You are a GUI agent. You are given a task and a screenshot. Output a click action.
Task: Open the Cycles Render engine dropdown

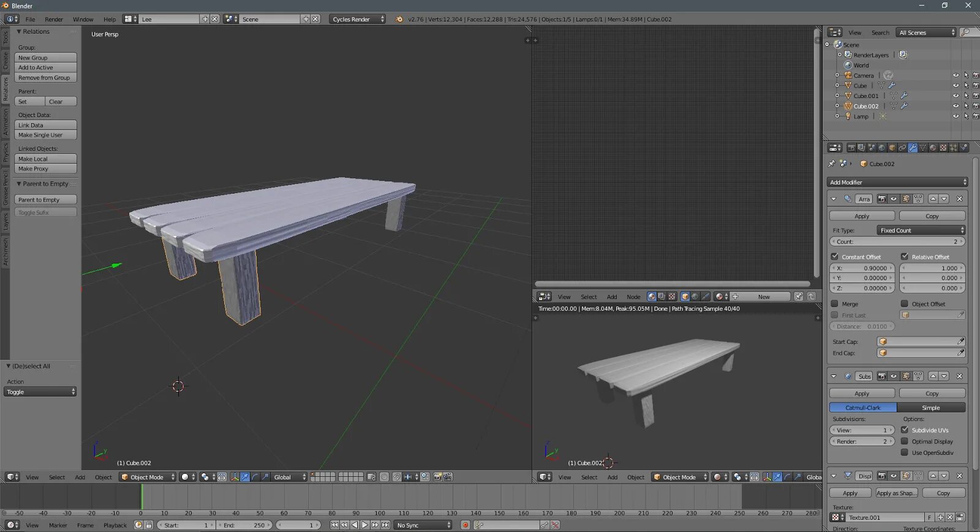(x=358, y=19)
